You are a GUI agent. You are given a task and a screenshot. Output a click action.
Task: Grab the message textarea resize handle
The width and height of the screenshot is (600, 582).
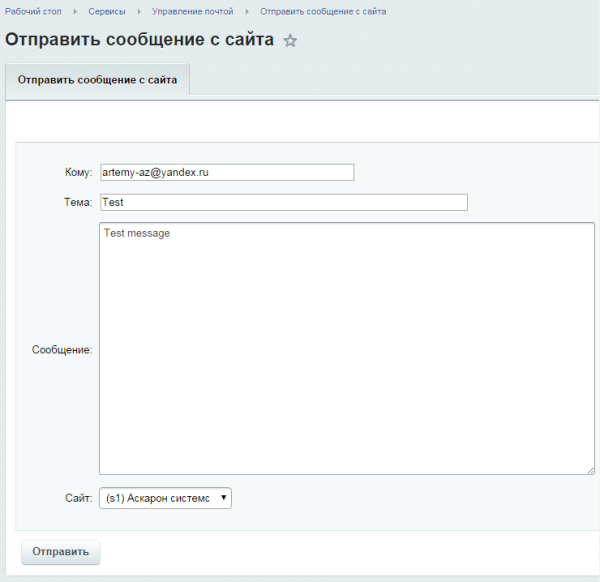(x=589, y=469)
